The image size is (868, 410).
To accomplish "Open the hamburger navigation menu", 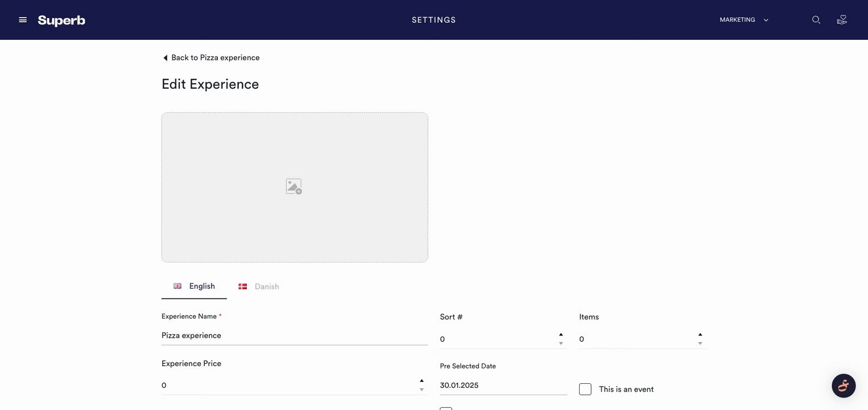I will pos(23,20).
